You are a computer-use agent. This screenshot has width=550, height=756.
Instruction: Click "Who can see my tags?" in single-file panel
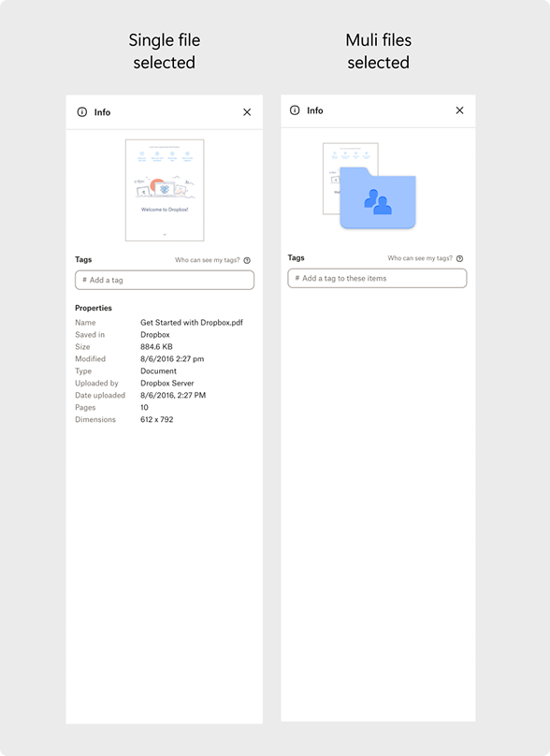tap(208, 260)
